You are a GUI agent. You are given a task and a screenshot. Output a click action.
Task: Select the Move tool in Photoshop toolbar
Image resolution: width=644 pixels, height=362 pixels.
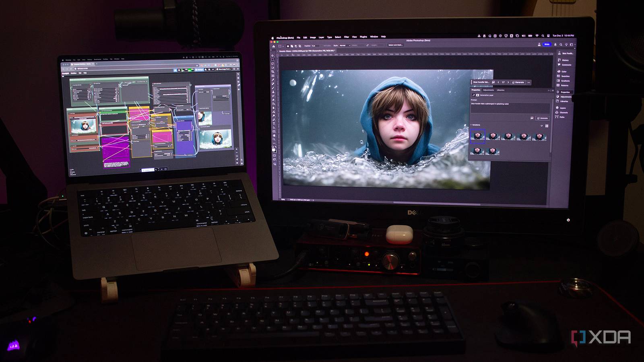coord(273,56)
